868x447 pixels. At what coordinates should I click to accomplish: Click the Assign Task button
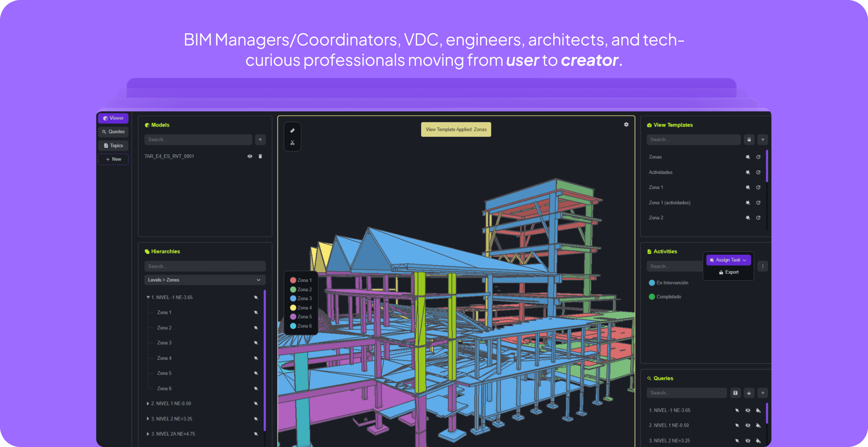[728, 260]
